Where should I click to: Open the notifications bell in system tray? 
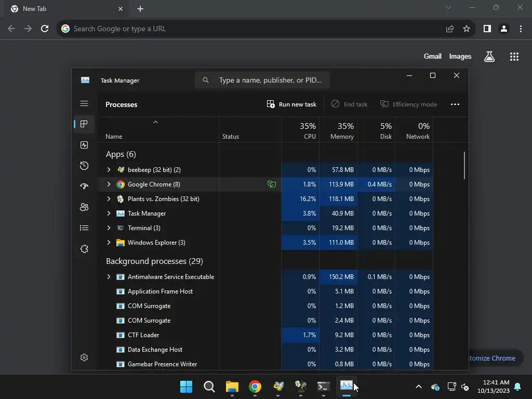[518, 387]
